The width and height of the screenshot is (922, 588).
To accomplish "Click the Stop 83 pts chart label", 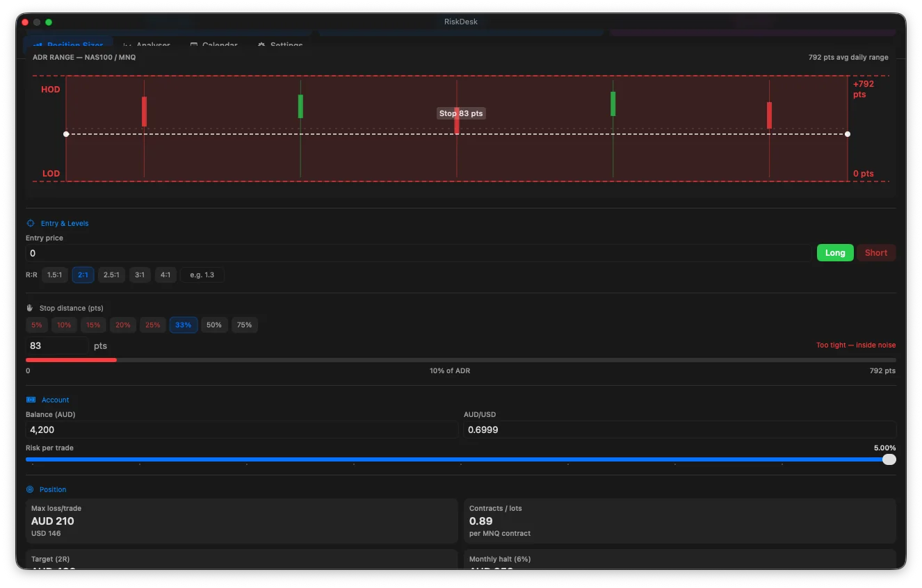I will [461, 113].
